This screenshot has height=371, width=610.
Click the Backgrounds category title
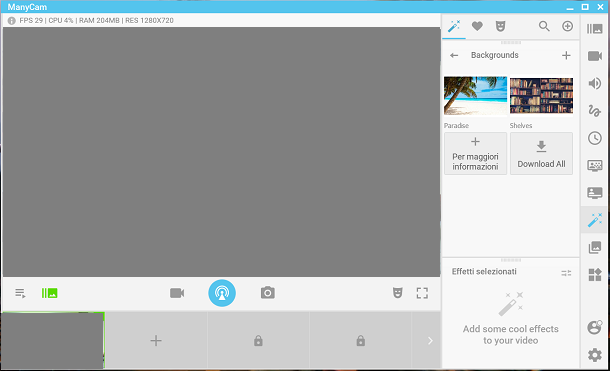[x=494, y=55]
